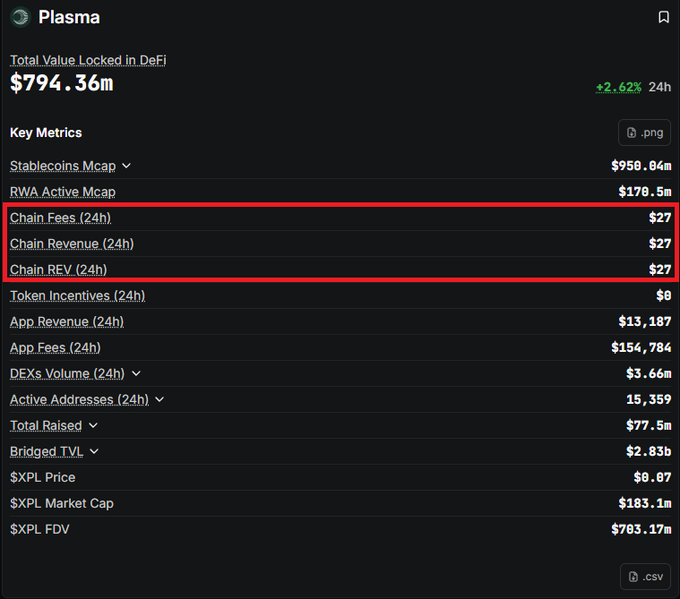Click the RWA Active Mcap label
Image resolution: width=680 pixels, height=599 pixels.
(63, 192)
